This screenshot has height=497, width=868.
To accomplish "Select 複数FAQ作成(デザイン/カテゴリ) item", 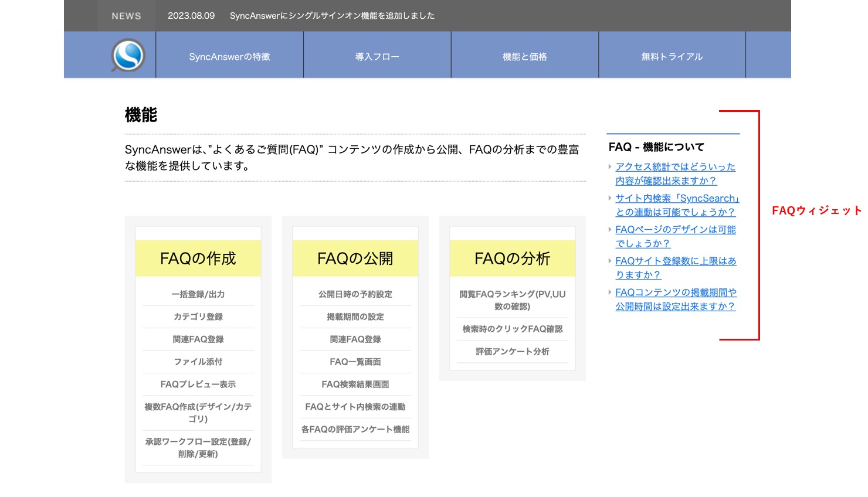I will click(x=198, y=413).
